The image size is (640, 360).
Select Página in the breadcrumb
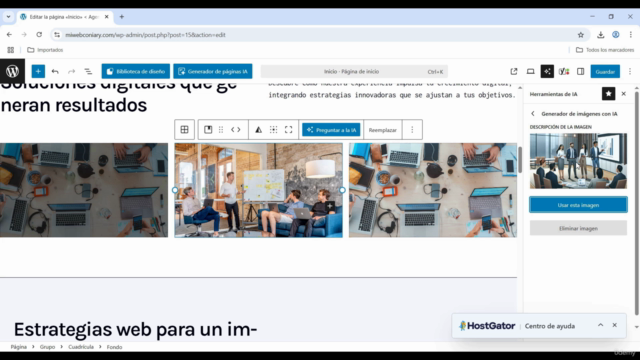point(18,347)
